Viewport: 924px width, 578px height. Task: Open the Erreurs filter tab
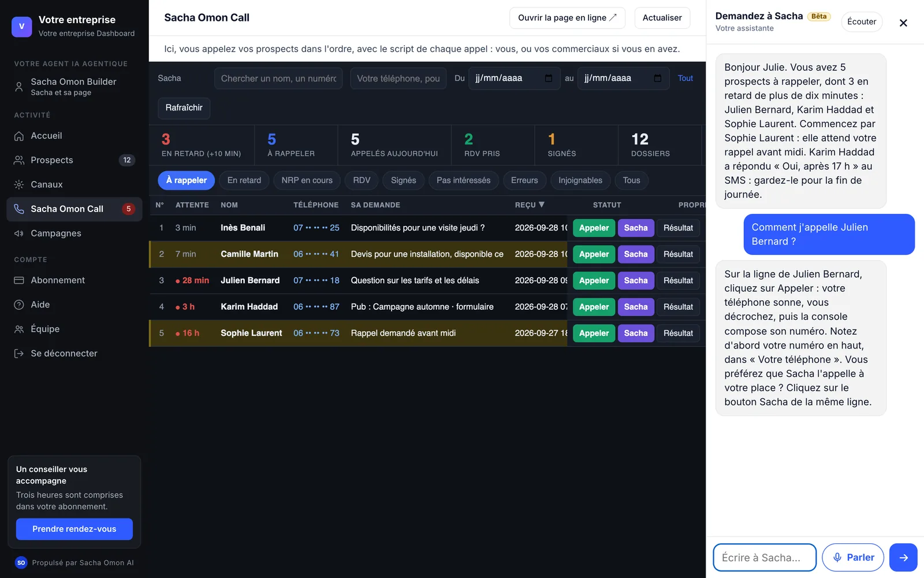point(524,180)
